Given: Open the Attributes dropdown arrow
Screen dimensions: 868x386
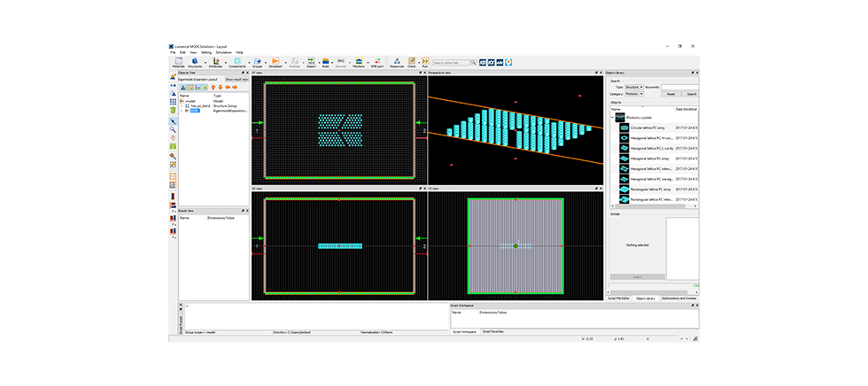Looking at the screenshot, I should tap(227, 62).
